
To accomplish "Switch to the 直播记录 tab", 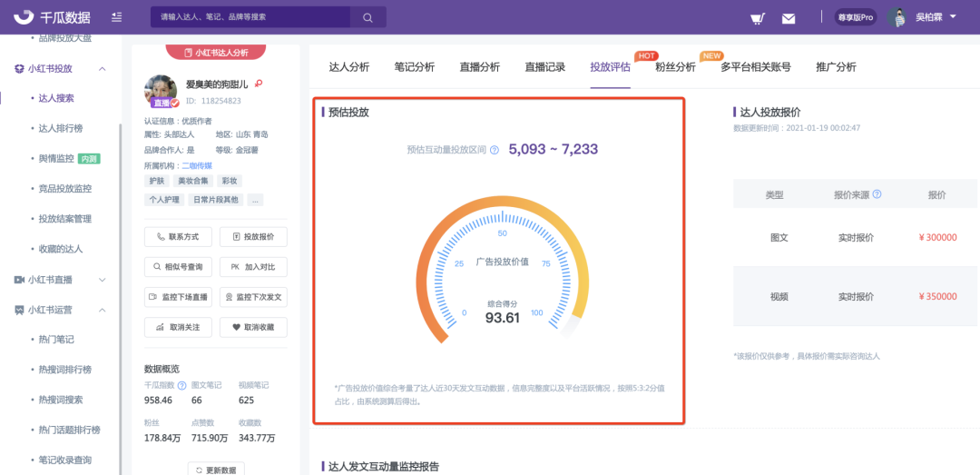I will pyautogui.click(x=545, y=67).
